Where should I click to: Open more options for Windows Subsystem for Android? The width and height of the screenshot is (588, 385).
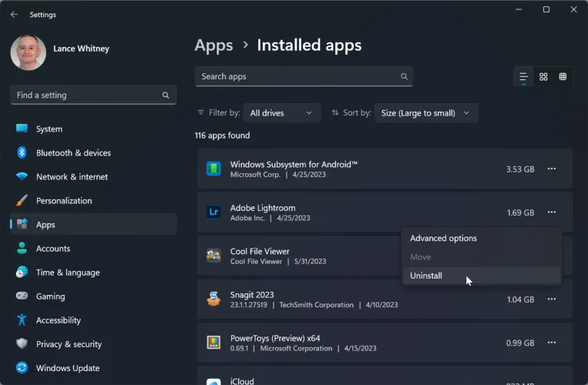[551, 169]
